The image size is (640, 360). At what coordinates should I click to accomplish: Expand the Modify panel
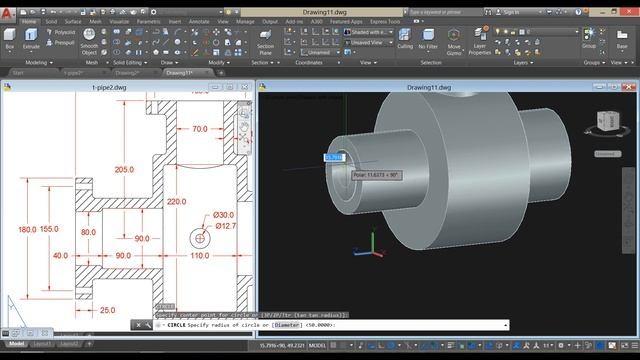coord(219,62)
